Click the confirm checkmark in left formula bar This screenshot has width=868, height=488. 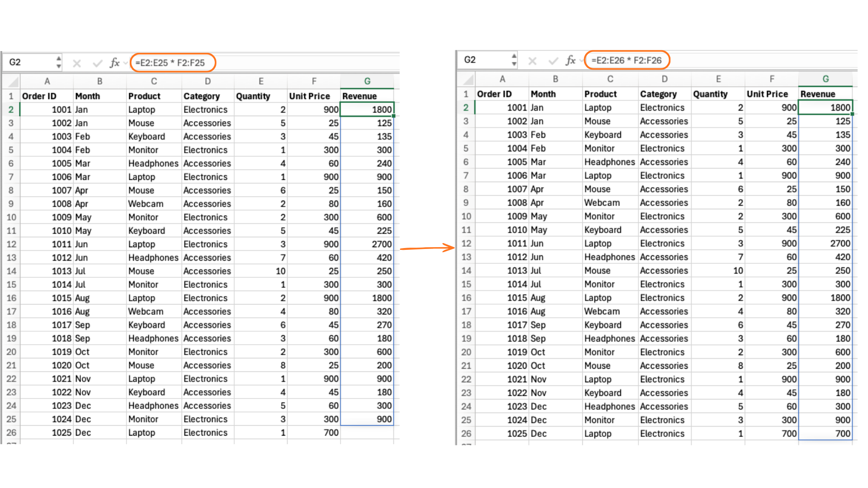97,63
